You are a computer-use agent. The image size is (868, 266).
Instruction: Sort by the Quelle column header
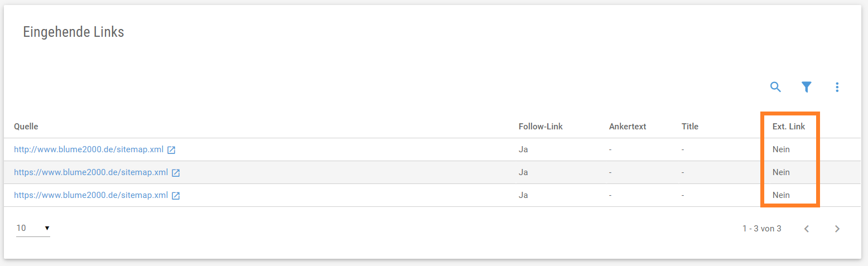pos(26,127)
